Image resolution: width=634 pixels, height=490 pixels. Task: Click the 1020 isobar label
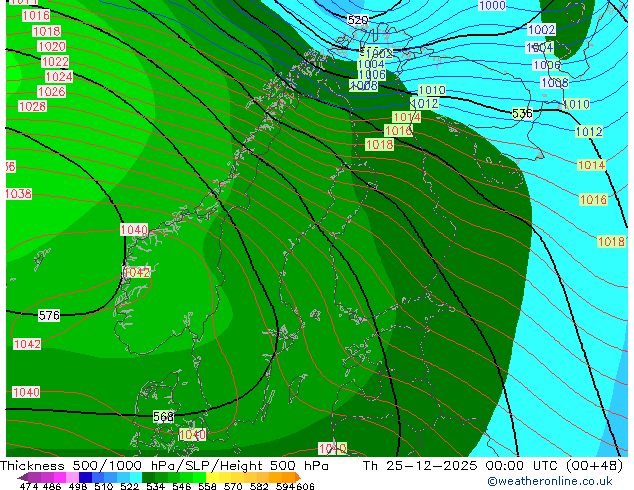52,46
